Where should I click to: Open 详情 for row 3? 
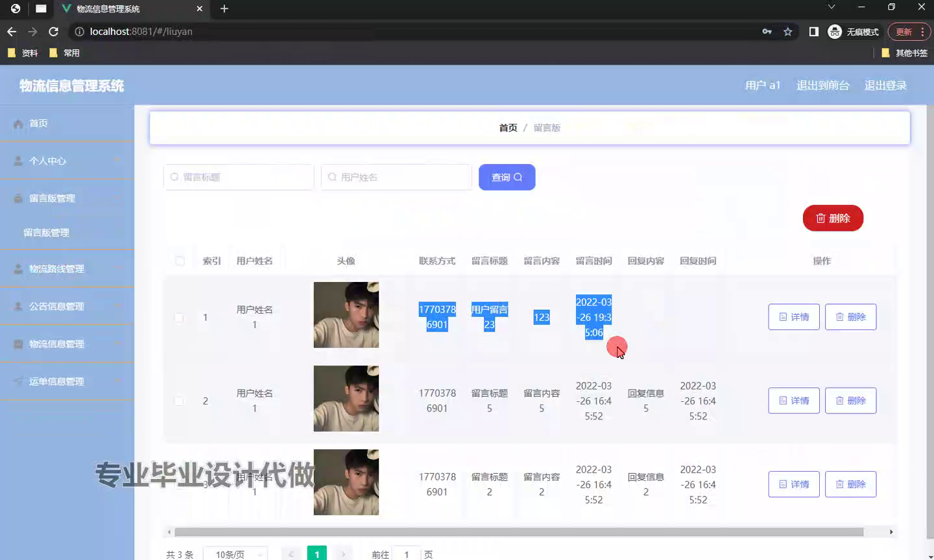point(794,484)
